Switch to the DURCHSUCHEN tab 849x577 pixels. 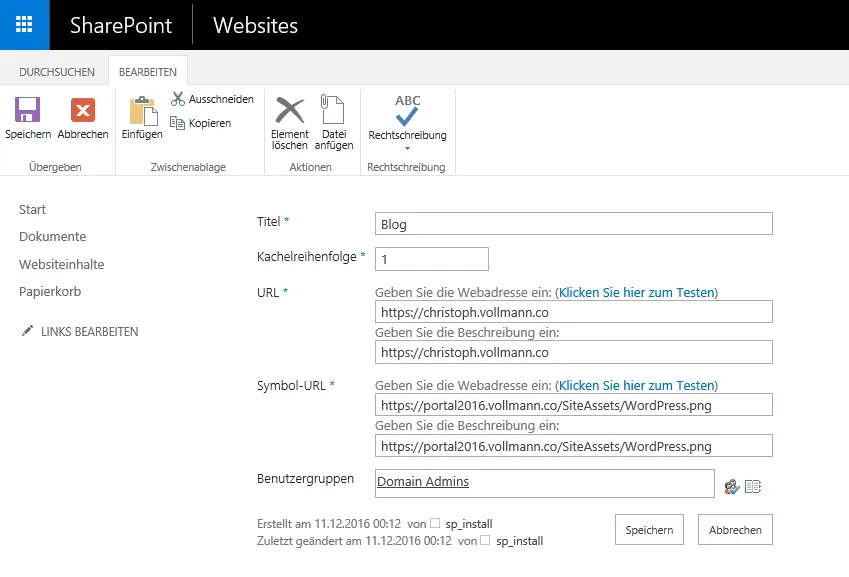(57, 72)
